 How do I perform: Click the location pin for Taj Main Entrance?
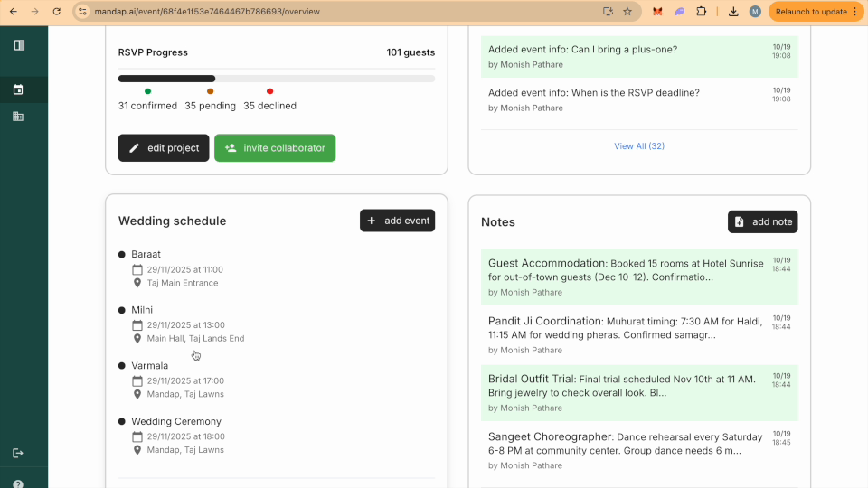pyautogui.click(x=137, y=283)
